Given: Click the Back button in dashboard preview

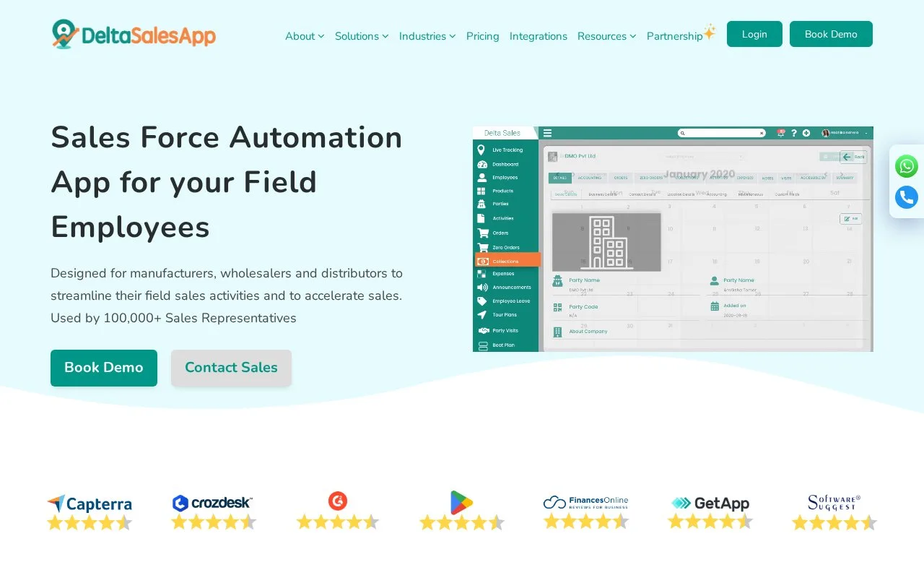Looking at the screenshot, I should (x=853, y=157).
